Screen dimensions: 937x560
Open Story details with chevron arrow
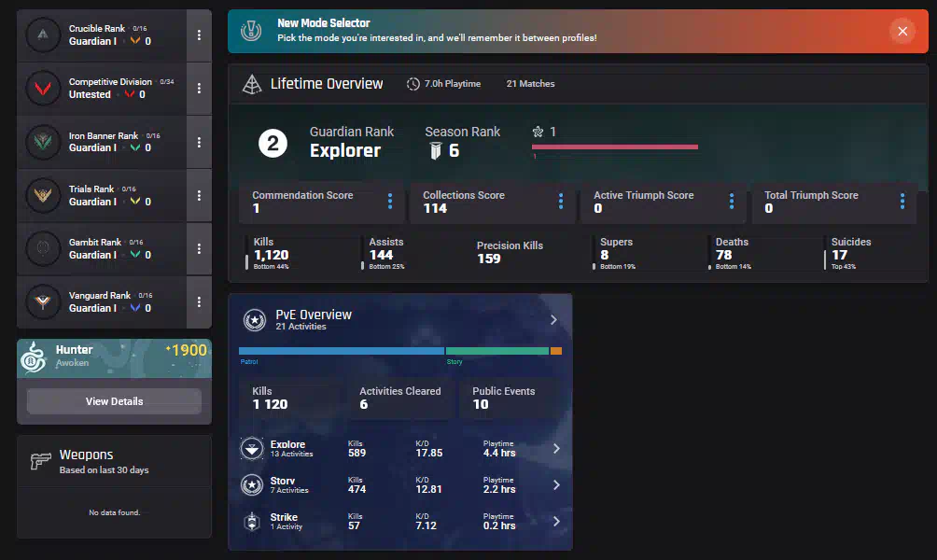(556, 484)
